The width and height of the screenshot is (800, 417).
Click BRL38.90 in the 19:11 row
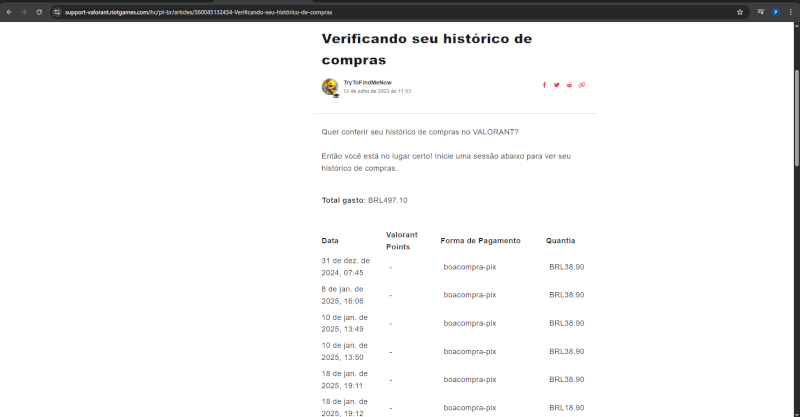(x=566, y=379)
